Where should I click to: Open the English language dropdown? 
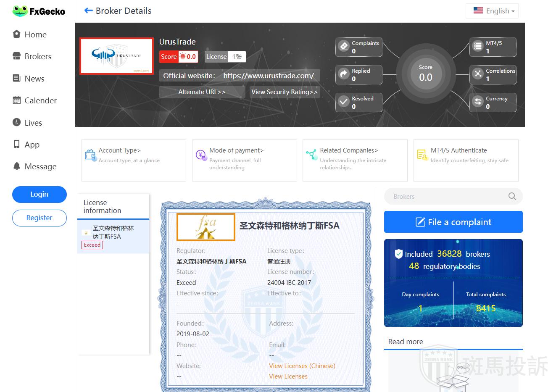[492, 11]
